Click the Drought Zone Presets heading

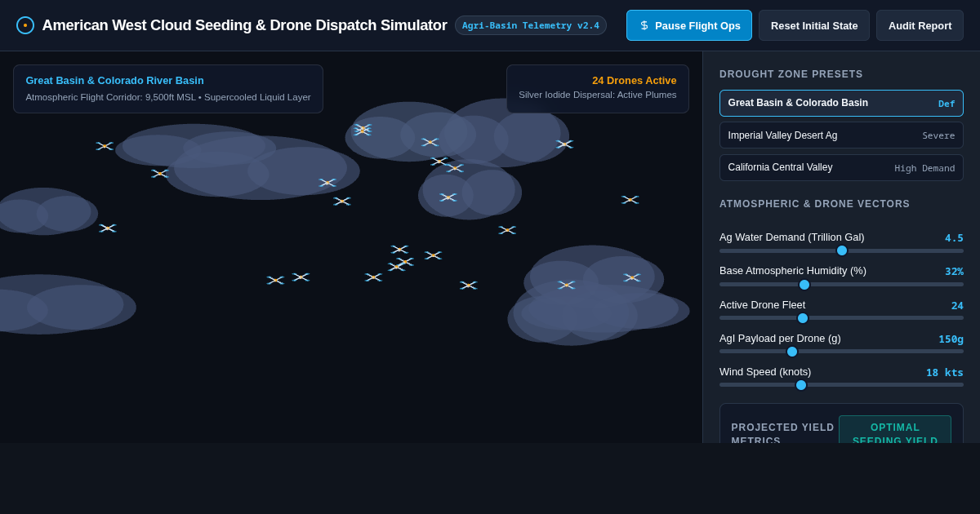tap(791, 74)
